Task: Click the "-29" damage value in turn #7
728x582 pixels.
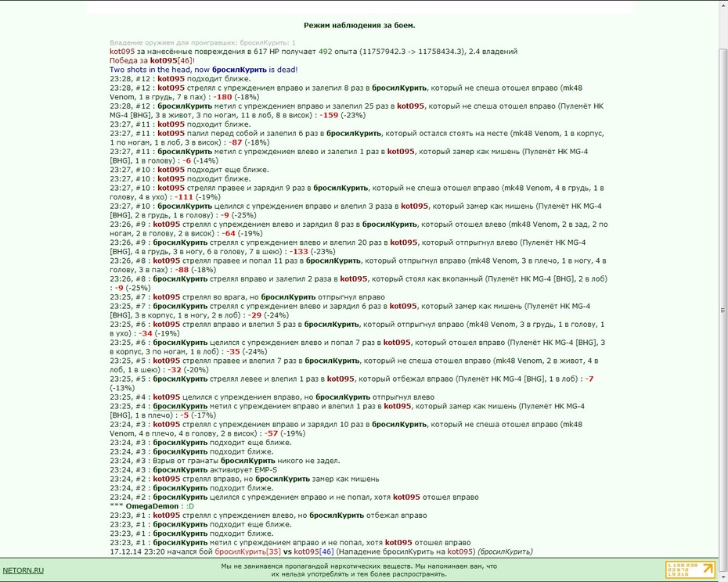Action: click(254, 315)
